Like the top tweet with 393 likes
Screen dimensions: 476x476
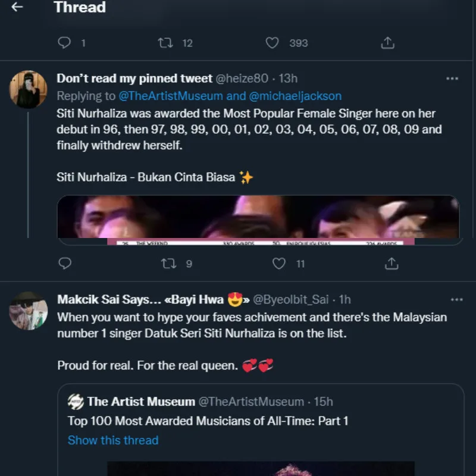272,43
